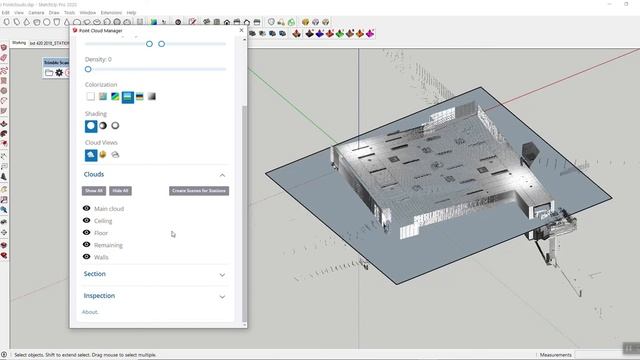This screenshot has width=640, height=360.
Task: Select the highlighted blue banded colorization option
Action: point(128,97)
